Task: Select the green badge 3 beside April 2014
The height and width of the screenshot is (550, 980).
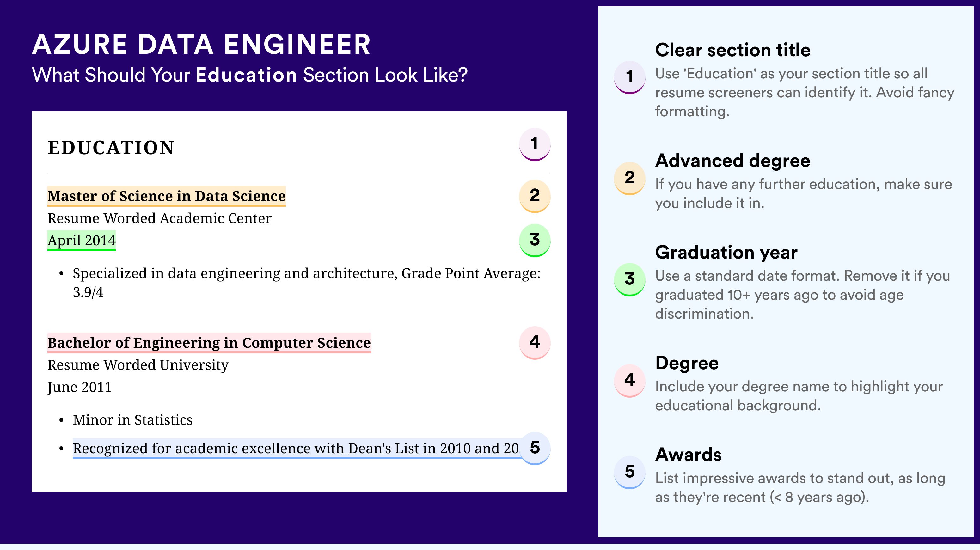Action: click(x=535, y=240)
